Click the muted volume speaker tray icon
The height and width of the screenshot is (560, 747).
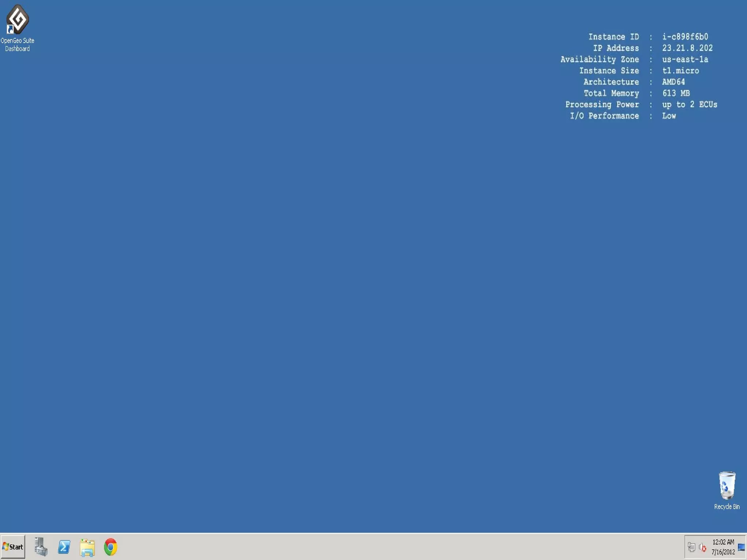[x=703, y=547]
